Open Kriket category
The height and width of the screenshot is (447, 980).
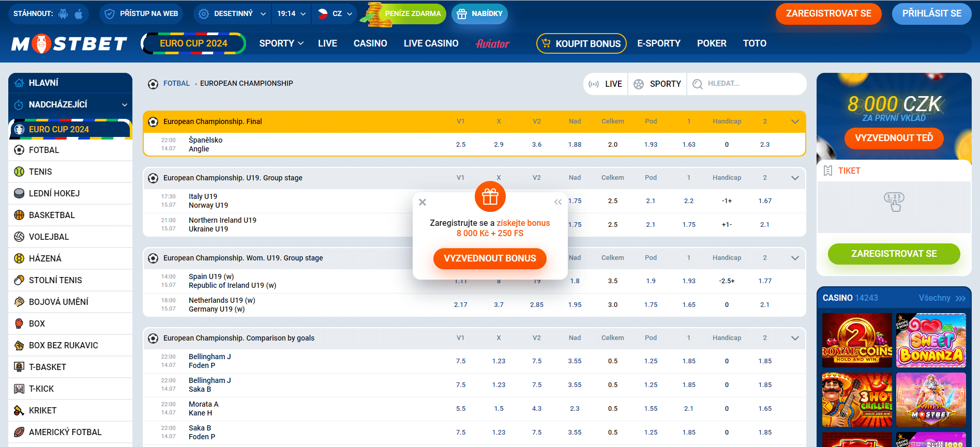pyautogui.click(x=70, y=410)
